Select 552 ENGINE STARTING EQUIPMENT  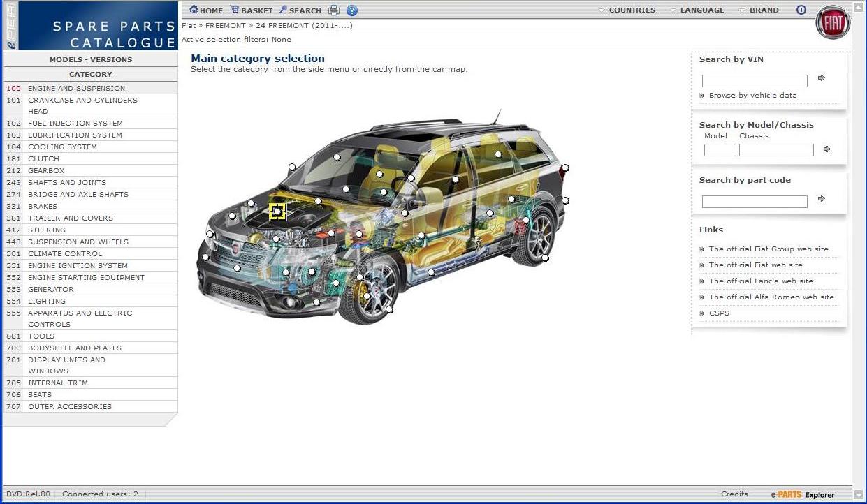(91, 278)
